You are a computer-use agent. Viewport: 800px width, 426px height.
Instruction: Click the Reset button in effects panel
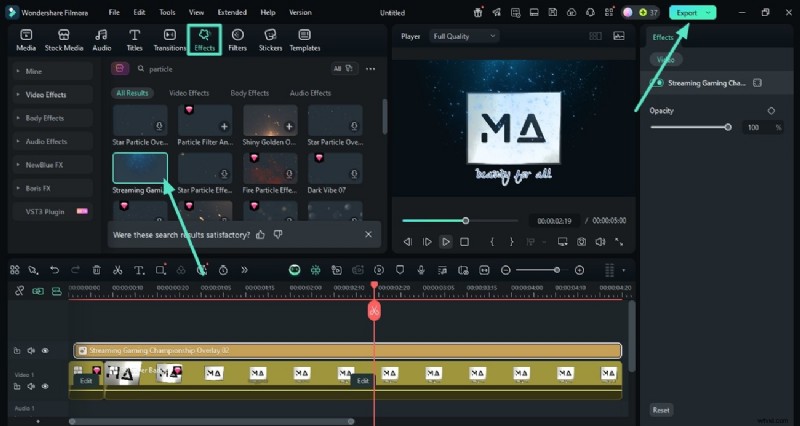click(661, 410)
